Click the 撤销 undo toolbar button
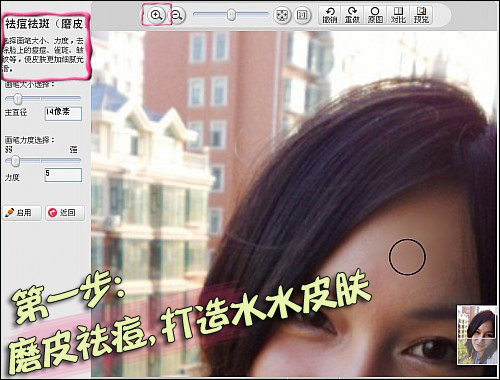The image size is (500, 380). click(x=330, y=15)
